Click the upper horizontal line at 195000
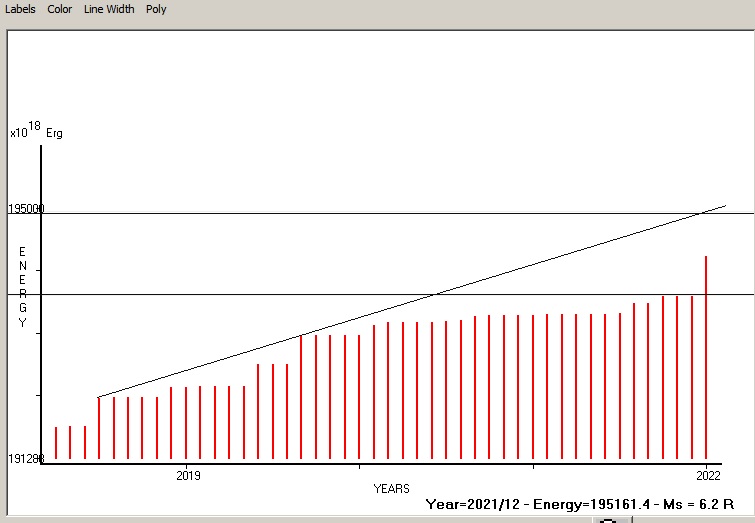 coord(400,213)
